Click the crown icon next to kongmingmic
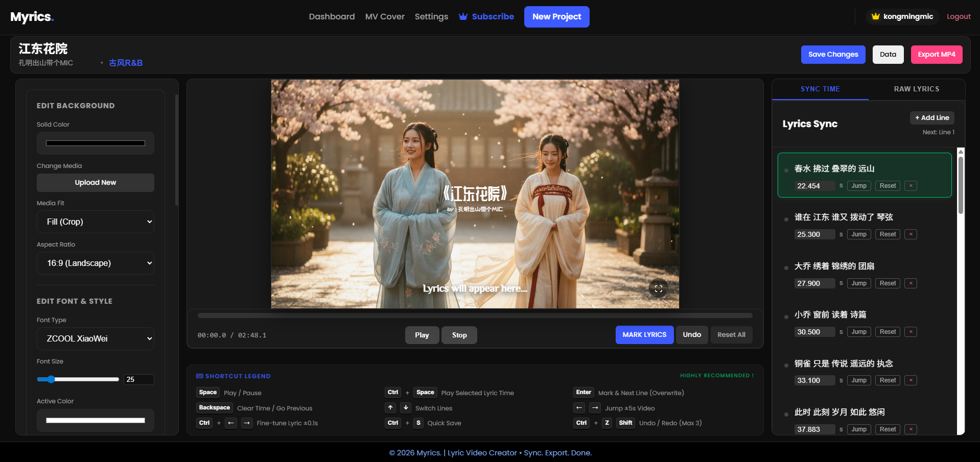Image resolution: width=980 pixels, height=462 pixels. (x=875, y=16)
